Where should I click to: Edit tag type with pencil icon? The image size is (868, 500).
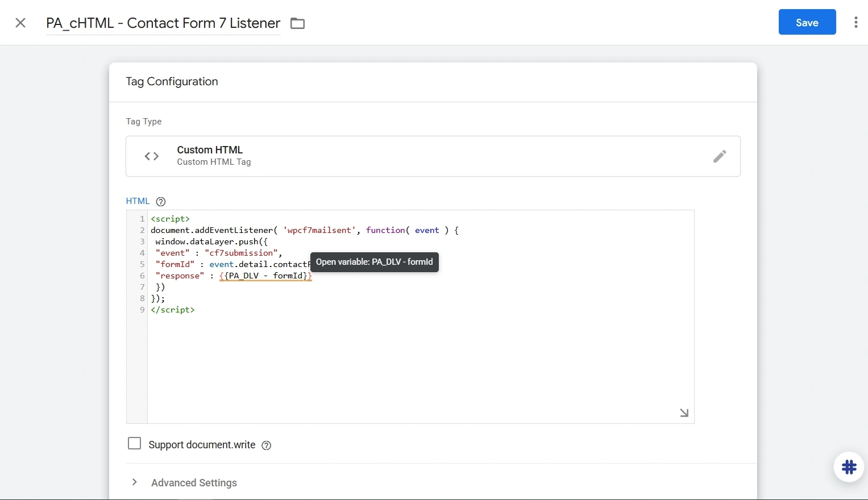(x=719, y=156)
